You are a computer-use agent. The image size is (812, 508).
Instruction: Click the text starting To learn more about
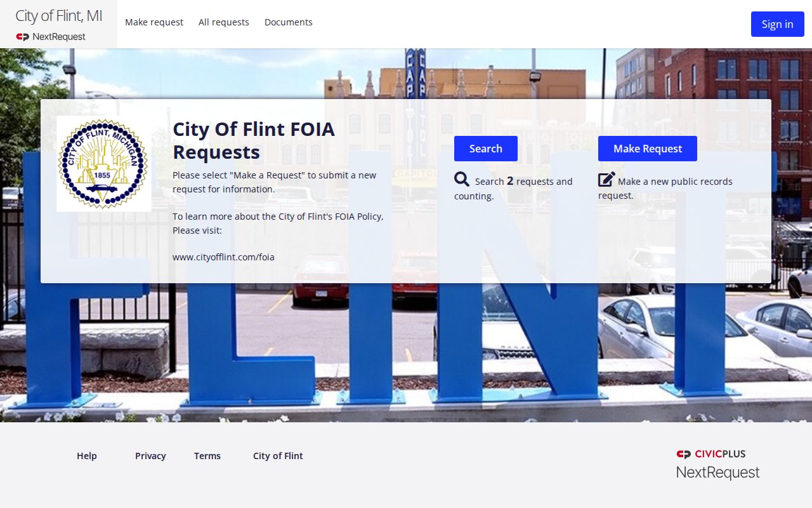(278, 224)
